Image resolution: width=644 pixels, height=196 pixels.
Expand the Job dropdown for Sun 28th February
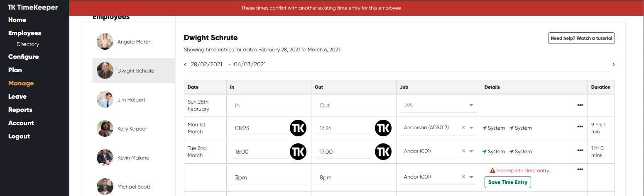[x=471, y=105]
